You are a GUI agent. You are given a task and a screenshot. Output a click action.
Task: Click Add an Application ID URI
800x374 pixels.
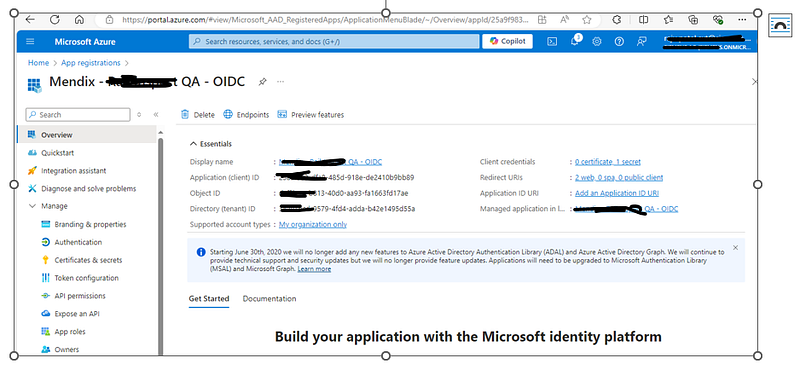click(x=616, y=193)
